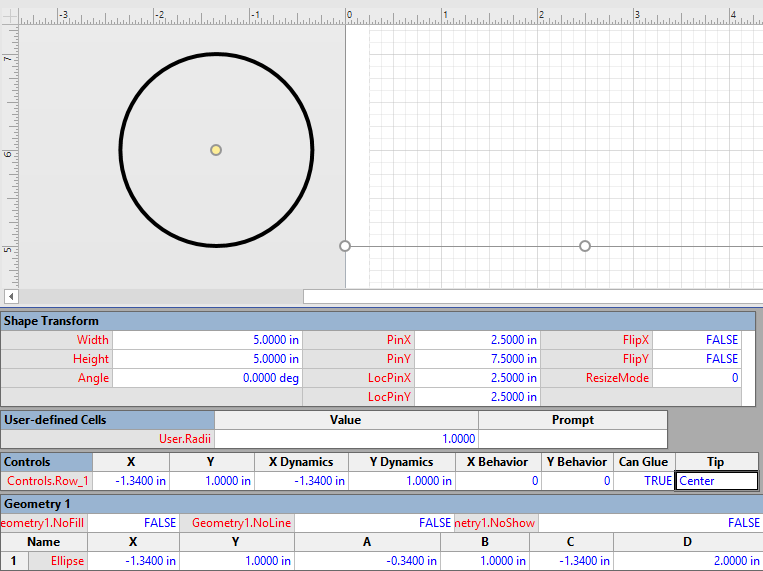Screen dimensions: 763x571
Task: Click the yellow control handle in the circle
Action: coord(216,150)
